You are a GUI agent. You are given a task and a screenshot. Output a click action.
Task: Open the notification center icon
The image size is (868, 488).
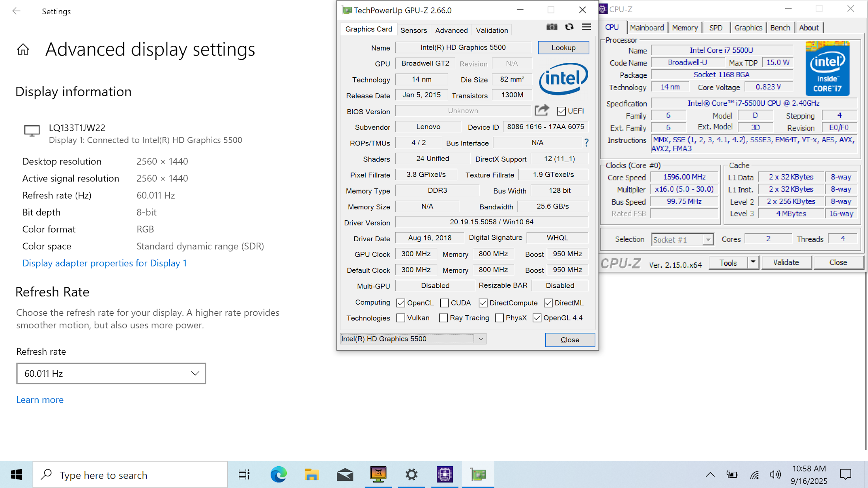(846, 475)
